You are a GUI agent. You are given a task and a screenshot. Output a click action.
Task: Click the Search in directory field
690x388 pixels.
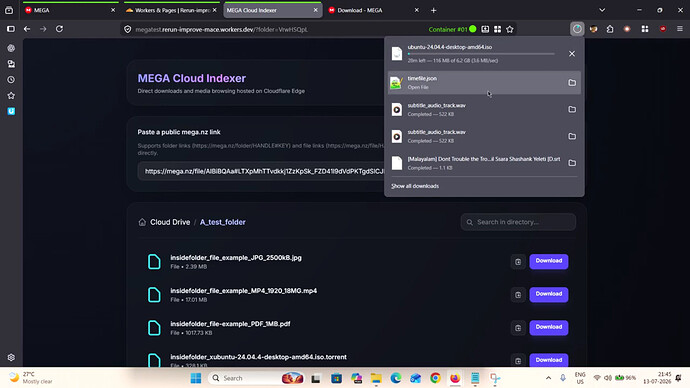click(x=518, y=222)
